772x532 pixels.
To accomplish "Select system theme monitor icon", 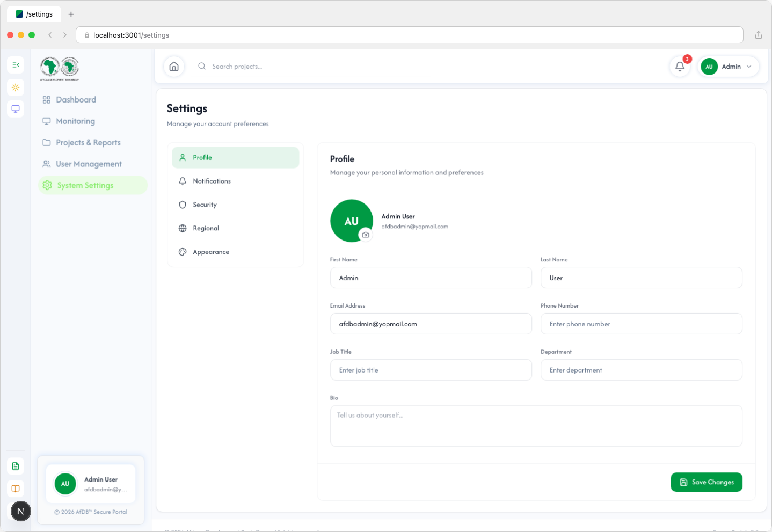I will click(x=16, y=109).
